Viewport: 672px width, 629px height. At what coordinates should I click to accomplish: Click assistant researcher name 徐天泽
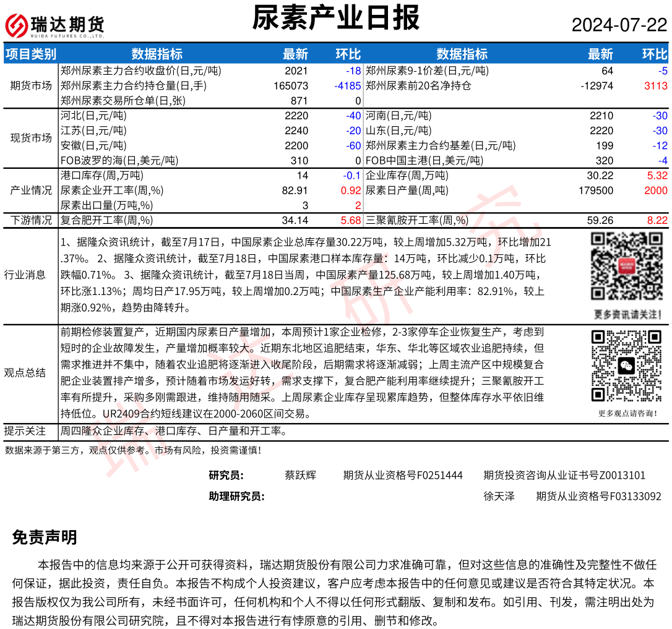(499, 497)
